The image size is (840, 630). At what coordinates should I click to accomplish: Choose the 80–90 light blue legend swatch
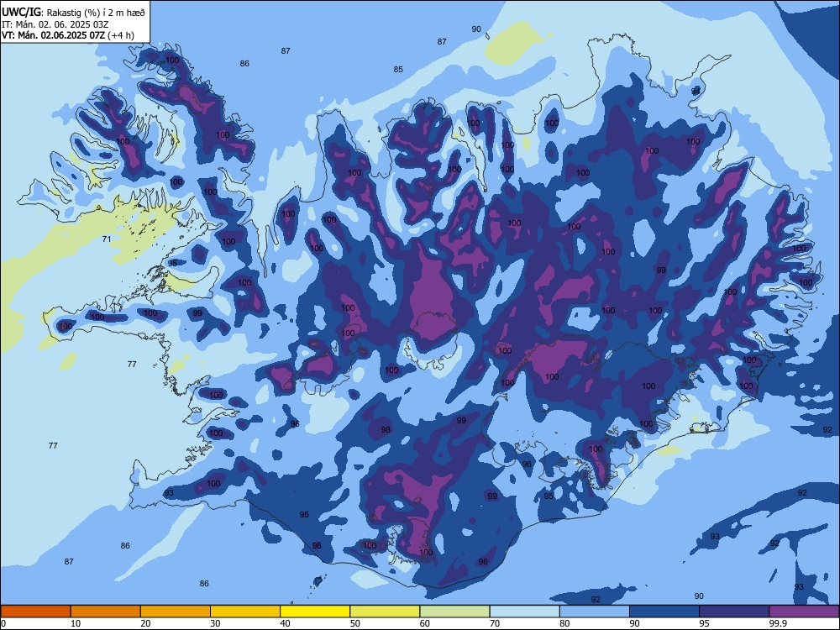point(595,612)
